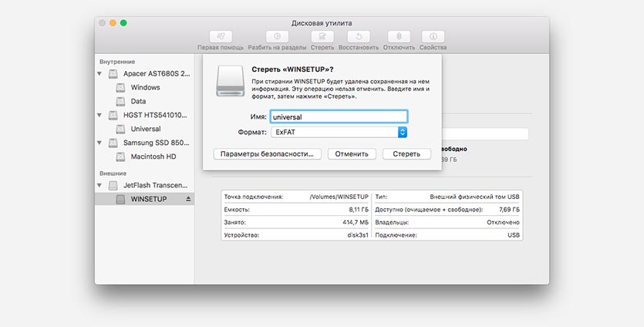This screenshot has height=327, width=644.
Task: Click the name field containing "universal"
Action: (x=338, y=116)
